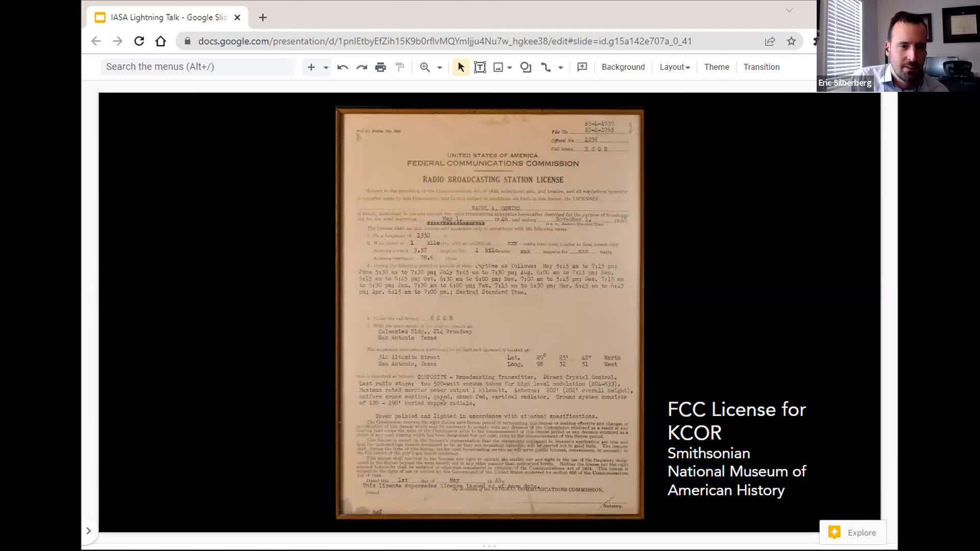Open the Shape tool
Viewport: 980px width, 551px height.
click(x=526, y=67)
